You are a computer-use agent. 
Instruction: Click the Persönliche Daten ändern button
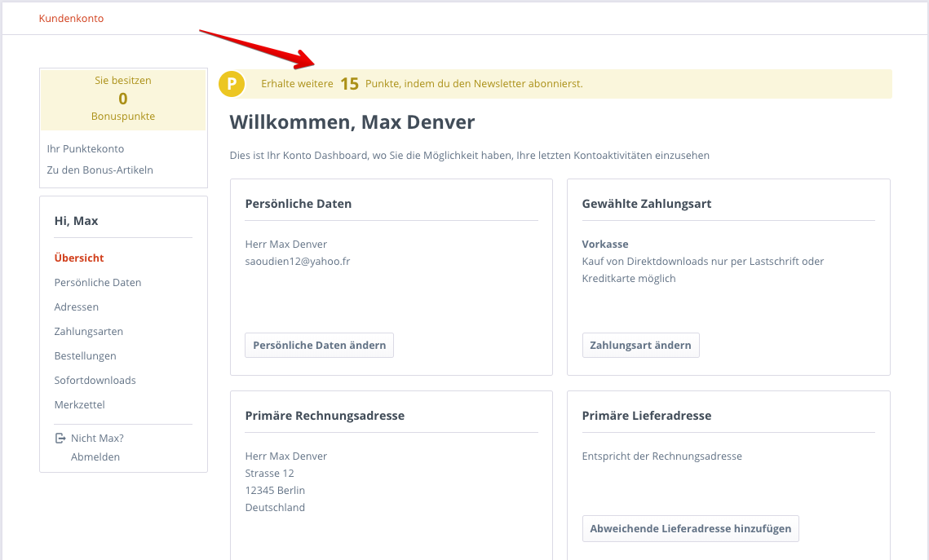pos(320,345)
